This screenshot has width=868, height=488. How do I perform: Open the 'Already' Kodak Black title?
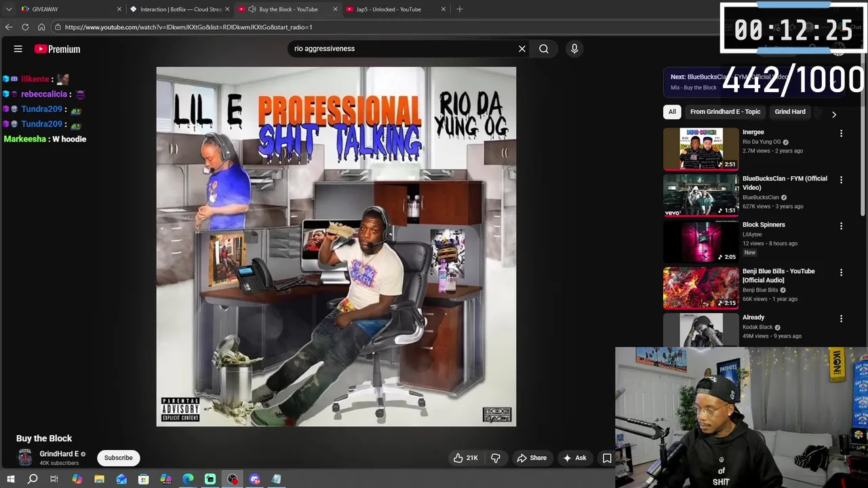(x=753, y=317)
